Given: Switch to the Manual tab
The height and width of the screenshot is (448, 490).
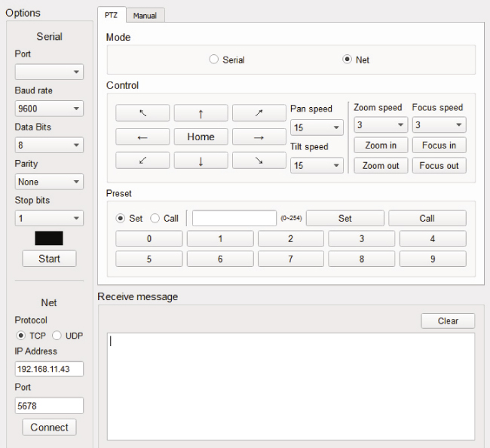Looking at the screenshot, I should (145, 15).
